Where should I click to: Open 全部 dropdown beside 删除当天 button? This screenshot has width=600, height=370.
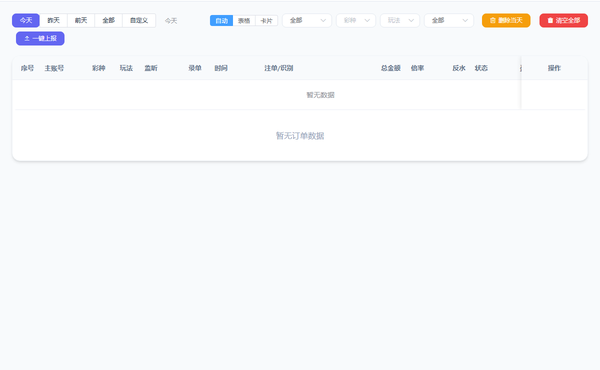[x=449, y=20]
